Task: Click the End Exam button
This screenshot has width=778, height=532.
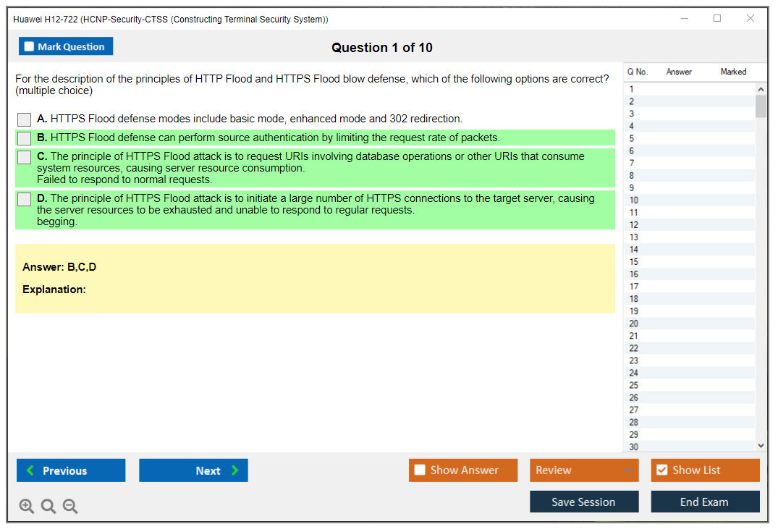Action: tap(705, 502)
